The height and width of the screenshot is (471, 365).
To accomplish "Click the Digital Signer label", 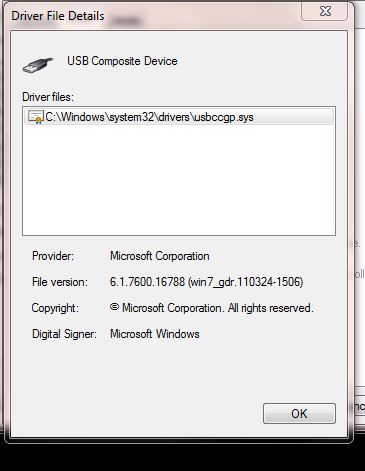I will coord(64,334).
